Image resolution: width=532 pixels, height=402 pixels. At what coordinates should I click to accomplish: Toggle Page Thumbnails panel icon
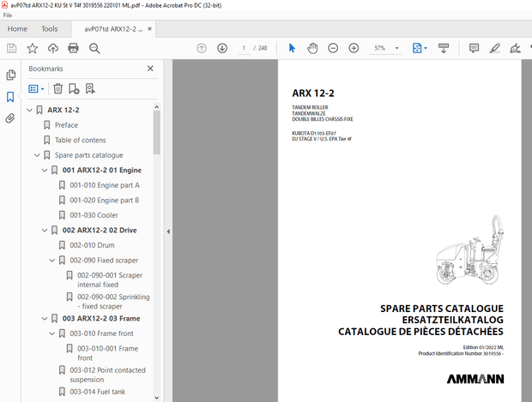[x=10, y=75]
